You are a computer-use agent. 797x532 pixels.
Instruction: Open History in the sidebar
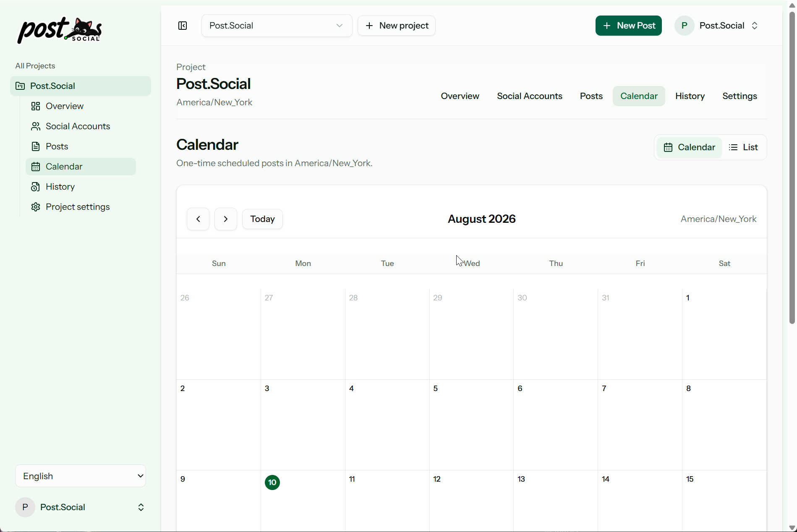point(81,187)
